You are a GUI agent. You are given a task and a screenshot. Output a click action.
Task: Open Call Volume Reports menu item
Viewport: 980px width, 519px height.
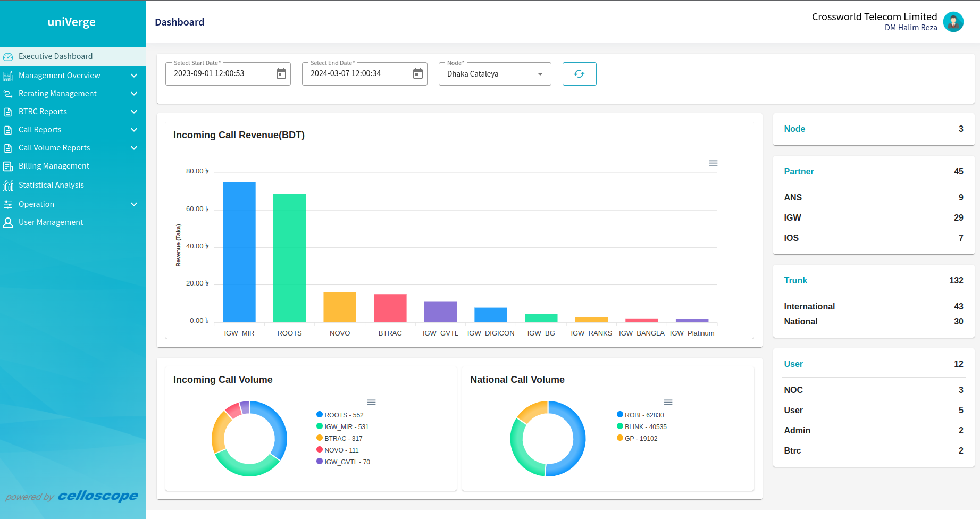[73, 148]
